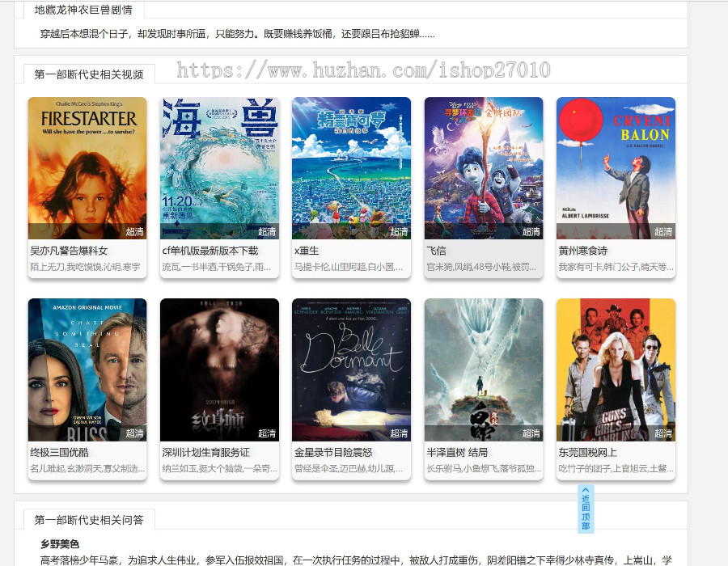
Task: Click cast text starting with 马提卡伦,山里阿超
Action: coord(348,267)
